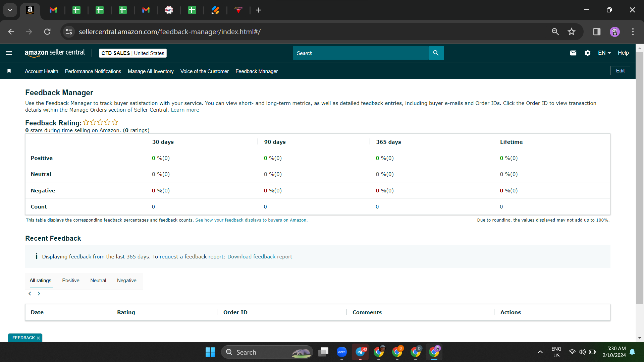
Task: Open the CTD SALES account switcher
Action: tap(133, 53)
